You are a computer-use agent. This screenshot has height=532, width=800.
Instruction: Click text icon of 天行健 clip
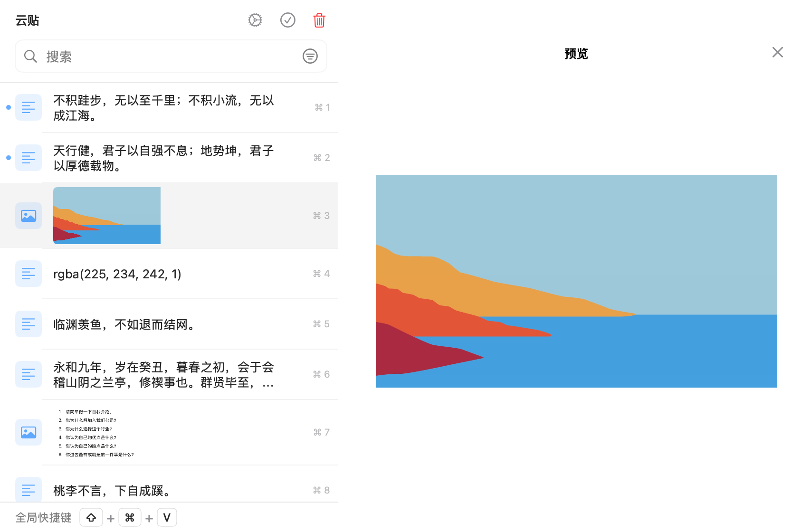29,158
